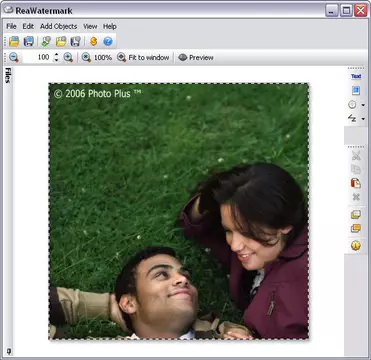Add an image watermark object
This screenshot has height=360, width=371.
356,90
